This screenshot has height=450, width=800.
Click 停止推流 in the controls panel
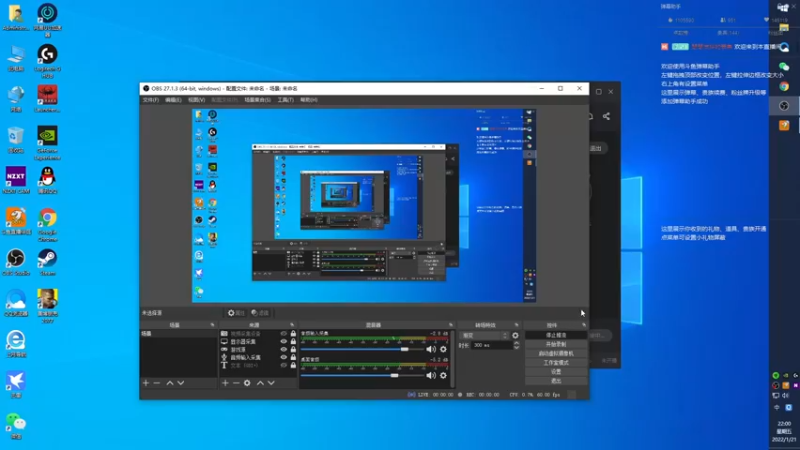pos(556,335)
